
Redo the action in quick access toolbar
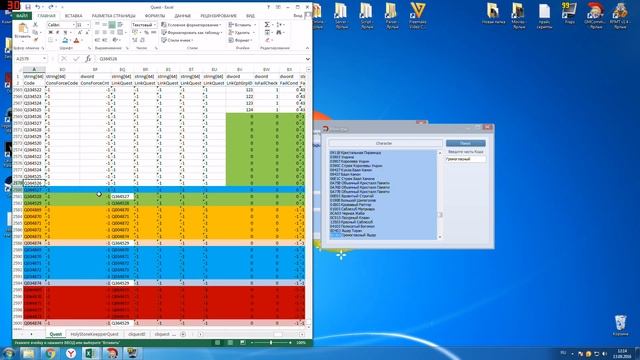[x=51, y=7]
